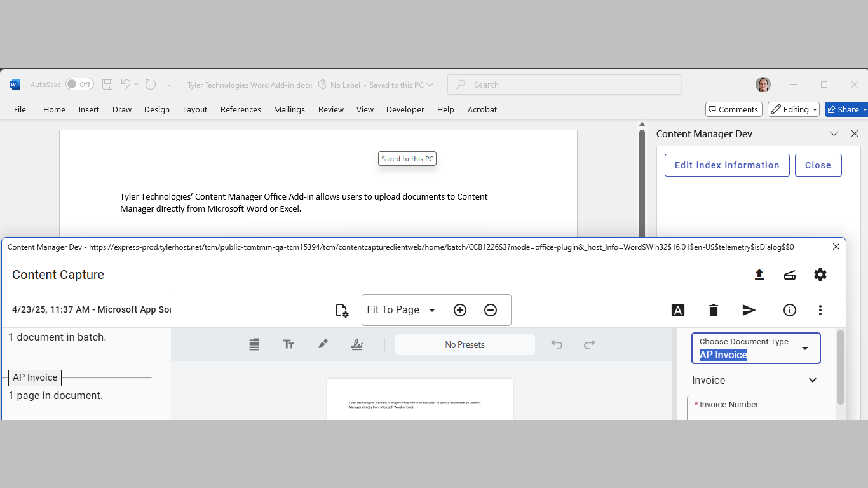The width and height of the screenshot is (868, 488).
Task: Open the View ribbon tab
Action: click(365, 109)
